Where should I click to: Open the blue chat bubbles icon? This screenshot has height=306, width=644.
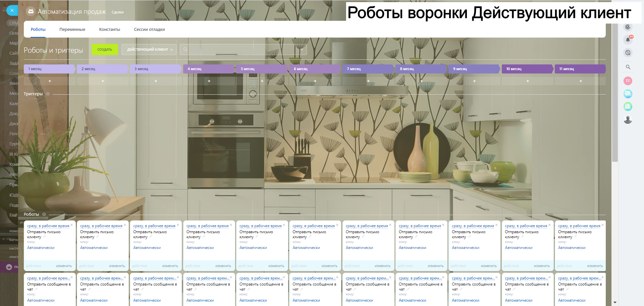click(x=628, y=94)
